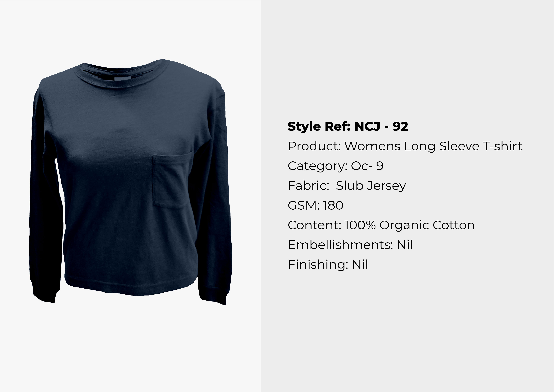Click the left sleeve cuff of the shirt
The width and height of the screenshot is (554, 392).
coord(44,292)
